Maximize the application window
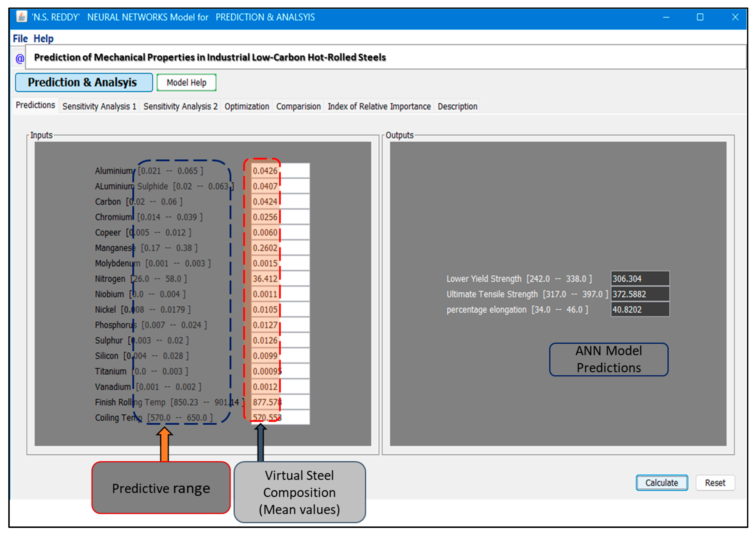Screen dimensions: 756x536 pos(700,17)
